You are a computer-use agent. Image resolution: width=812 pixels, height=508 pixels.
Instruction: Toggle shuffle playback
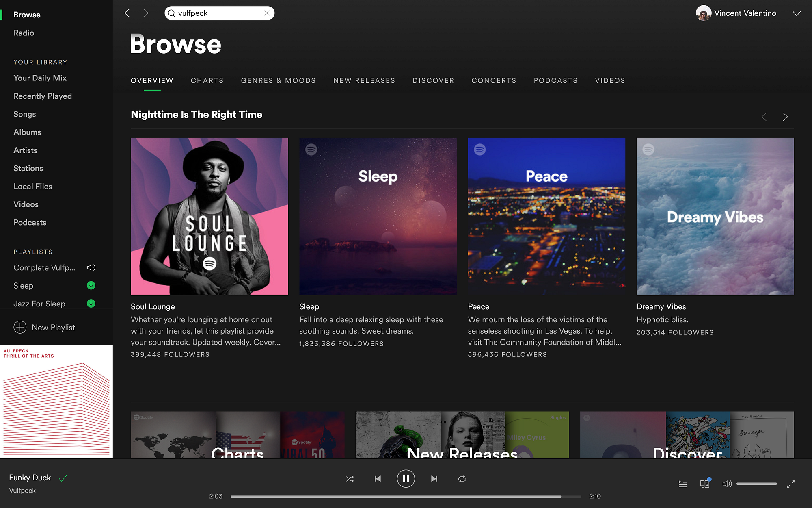[350, 479]
